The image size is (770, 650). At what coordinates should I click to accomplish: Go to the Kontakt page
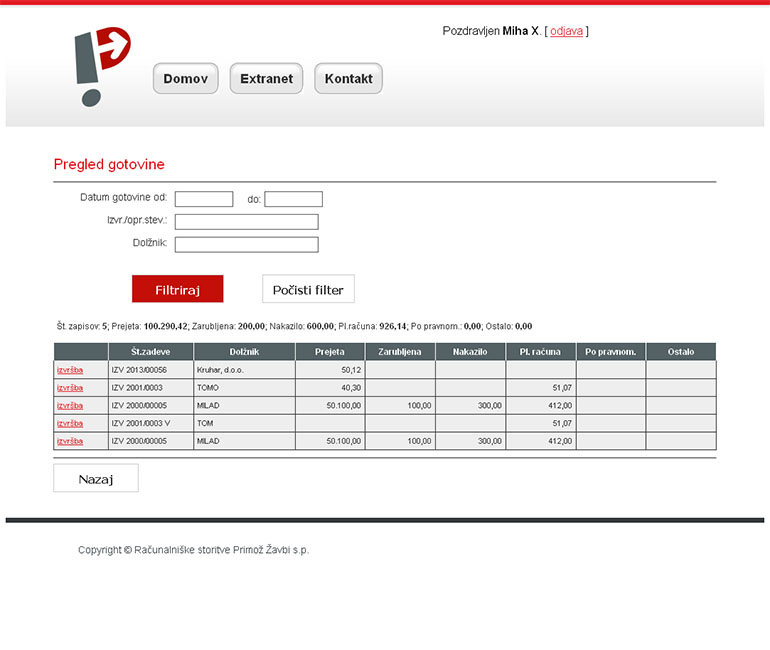click(348, 79)
